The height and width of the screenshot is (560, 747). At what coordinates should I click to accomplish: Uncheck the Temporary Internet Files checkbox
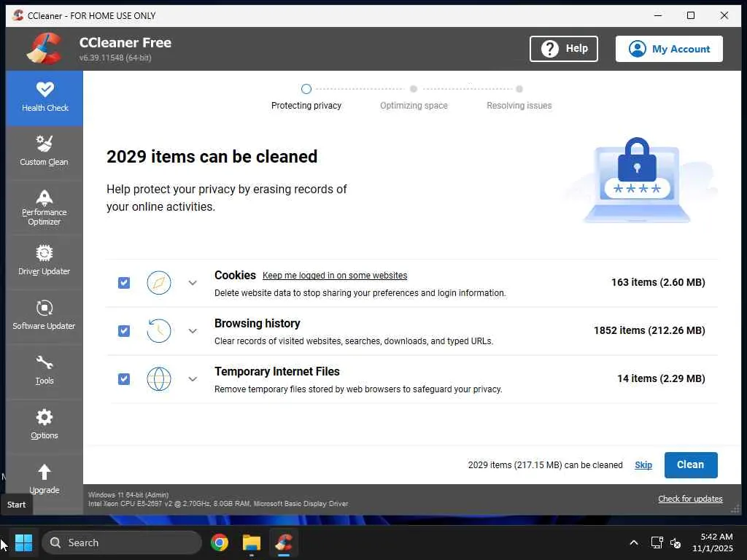click(x=124, y=379)
